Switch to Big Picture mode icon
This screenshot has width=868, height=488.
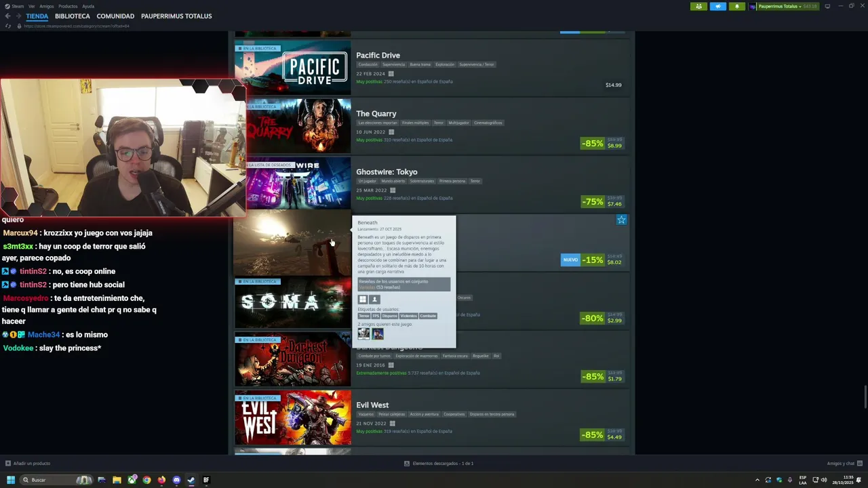827,6
